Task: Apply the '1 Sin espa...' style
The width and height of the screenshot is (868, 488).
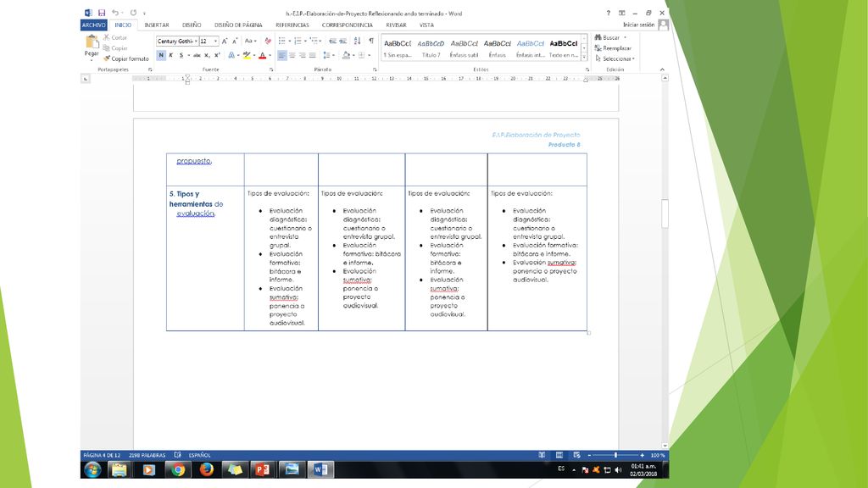Action: pyautogui.click(x=398, y=48)
